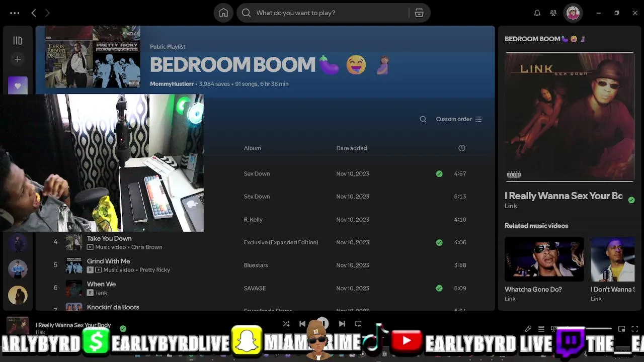This screenshot has width=644, height=362.
Task: Click the 5:13 track duration
Action: [460, 197]
